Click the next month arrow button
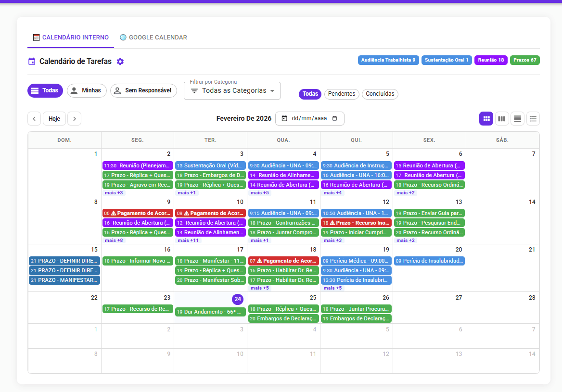Screen dimensions: 562x392 point(74,118)
